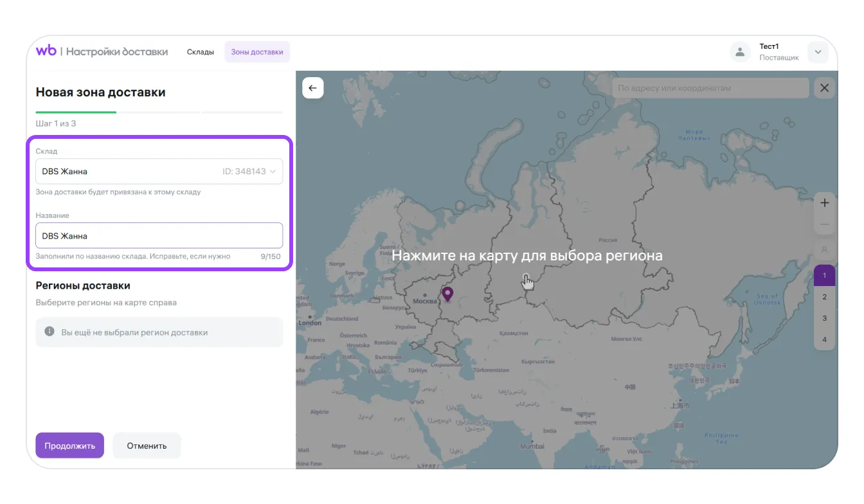864x504 pixels.
Task: Click the back arrow on the map
Action: click(313, 88)
